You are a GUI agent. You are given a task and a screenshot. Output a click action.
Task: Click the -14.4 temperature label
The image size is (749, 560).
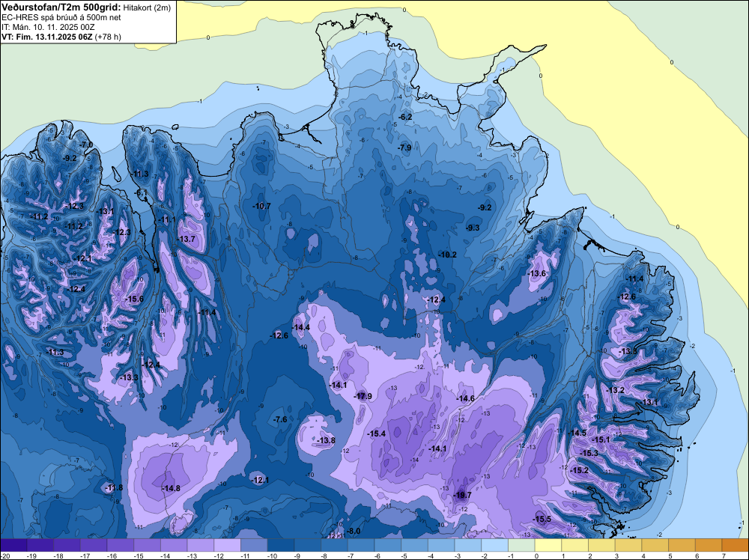pyautogui.click(x=301, y=327)
